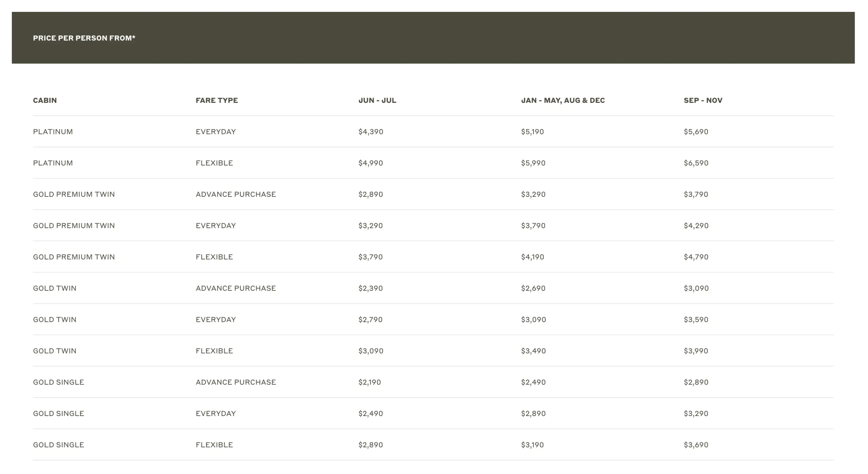
Task: Click Gold Single Advance Purchase price $2,490
Action: coord(533,382)
